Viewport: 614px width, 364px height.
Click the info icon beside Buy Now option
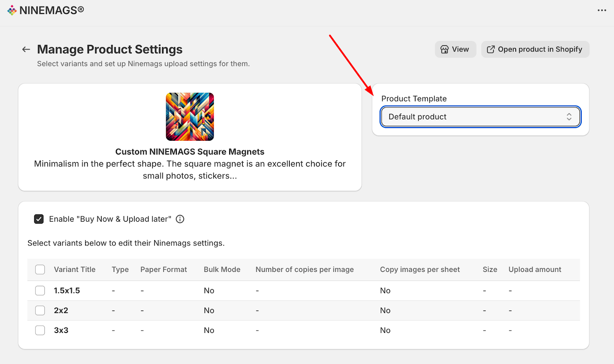coord(180,219)
